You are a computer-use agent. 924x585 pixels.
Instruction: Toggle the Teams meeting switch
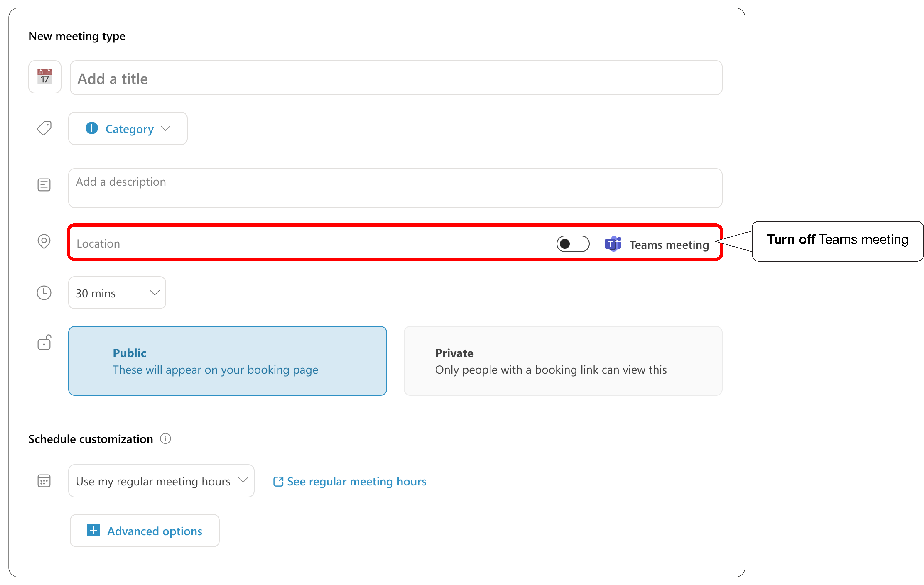tap(573, 244)
